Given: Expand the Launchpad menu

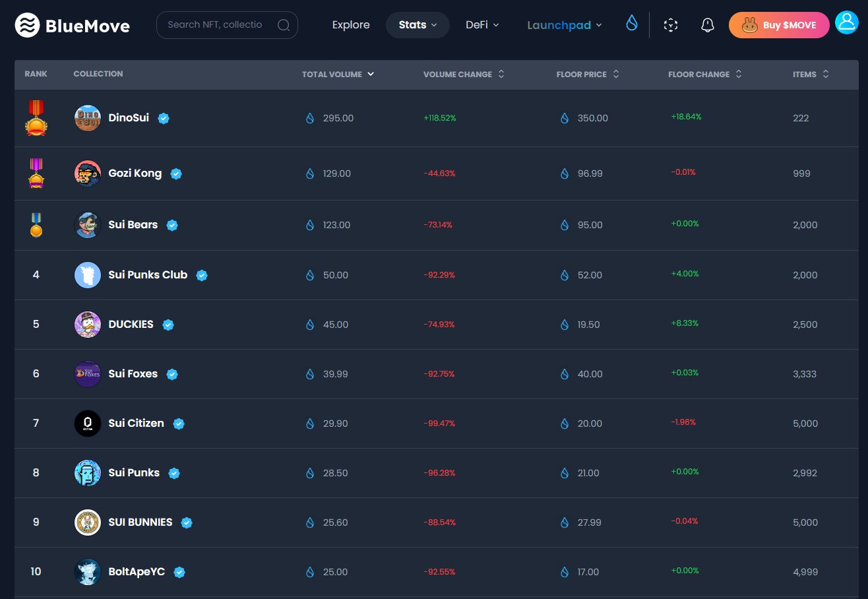Looking at the screenshot, I should tap(565, 25).
